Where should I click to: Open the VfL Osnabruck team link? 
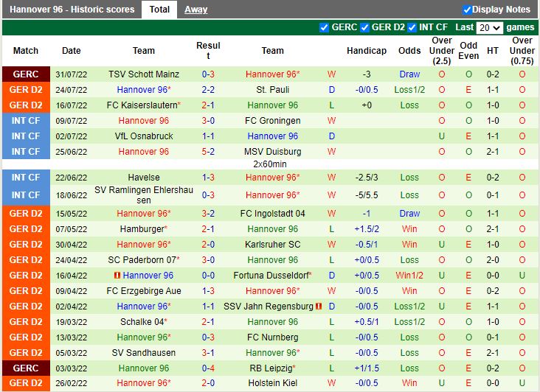(144, 136)
